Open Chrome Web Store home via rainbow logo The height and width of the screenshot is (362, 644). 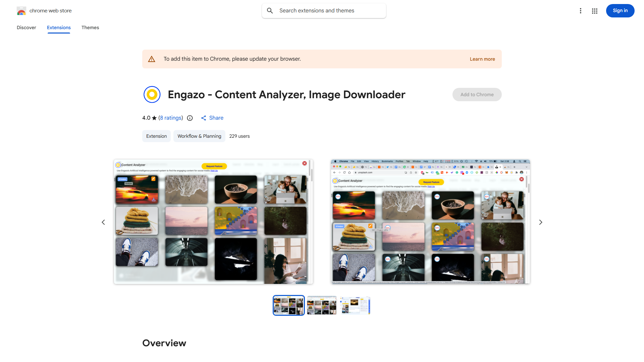21,10
